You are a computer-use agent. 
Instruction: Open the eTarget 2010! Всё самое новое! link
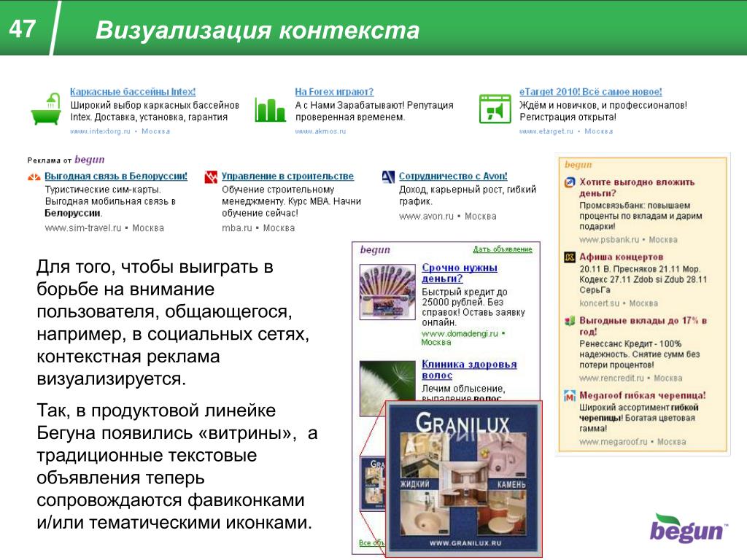pyautogui.click(x=591, y=92)
